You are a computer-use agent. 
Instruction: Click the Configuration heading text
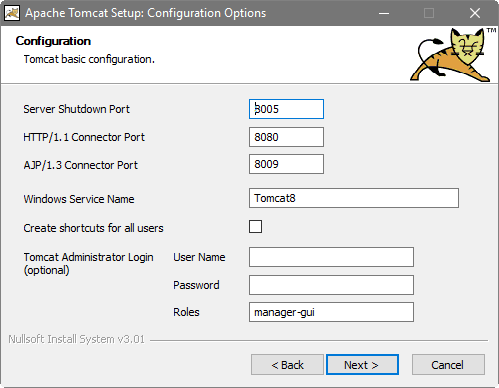pyautogui.click(x=53, y=41)
